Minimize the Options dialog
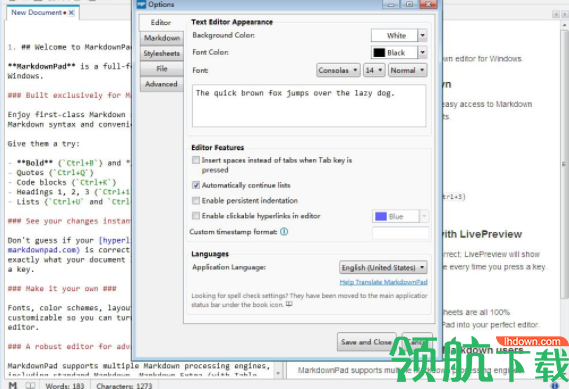569x389 pixels. click(x=391, y=4)
